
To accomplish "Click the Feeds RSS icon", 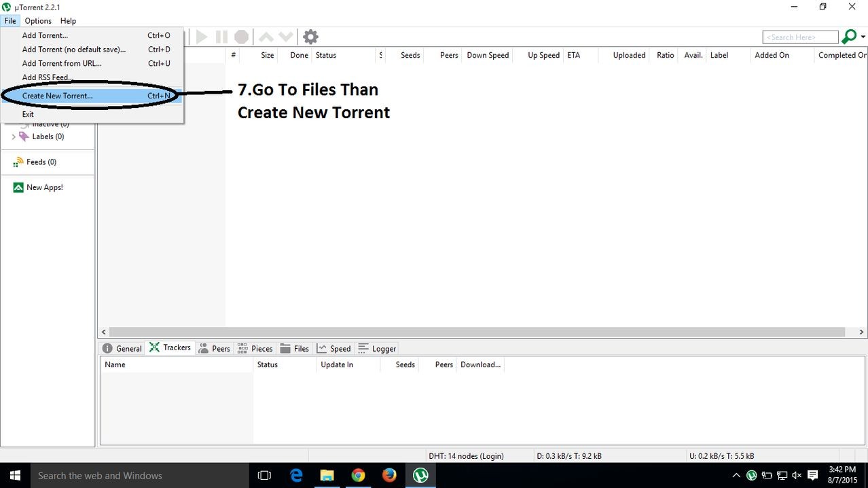I will [18, 162].
